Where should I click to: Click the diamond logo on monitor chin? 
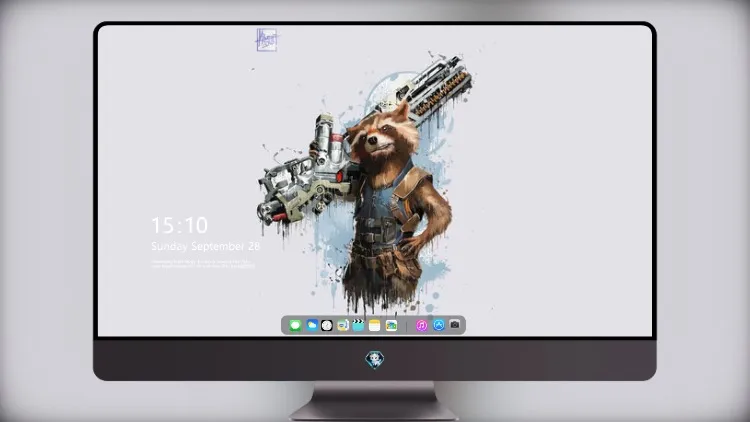coord(375,360)
